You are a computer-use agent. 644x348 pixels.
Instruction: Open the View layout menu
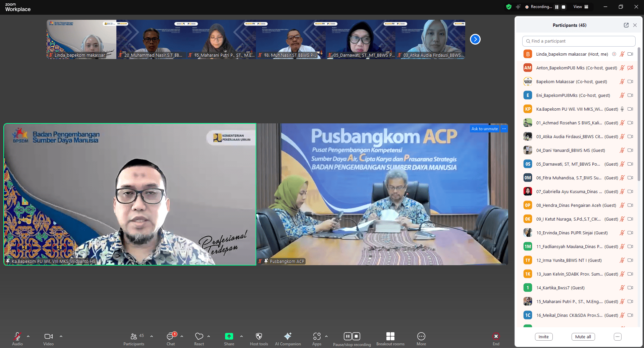pyautogui.click(x=581, y=7)
